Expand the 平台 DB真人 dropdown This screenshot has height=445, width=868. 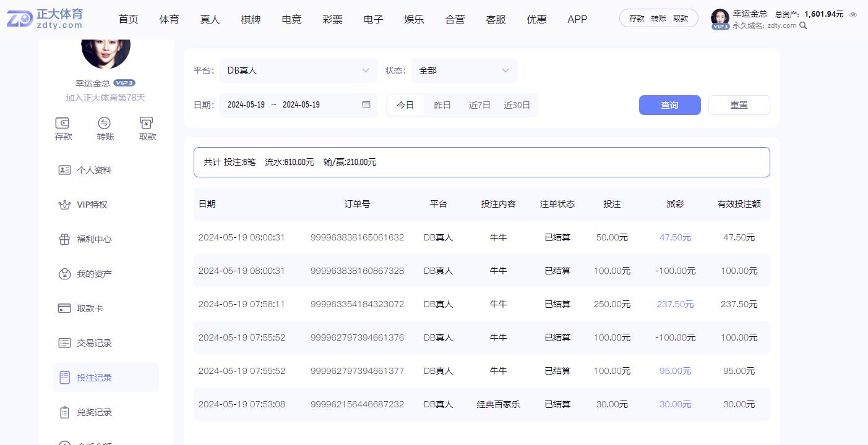click(298, 70)
